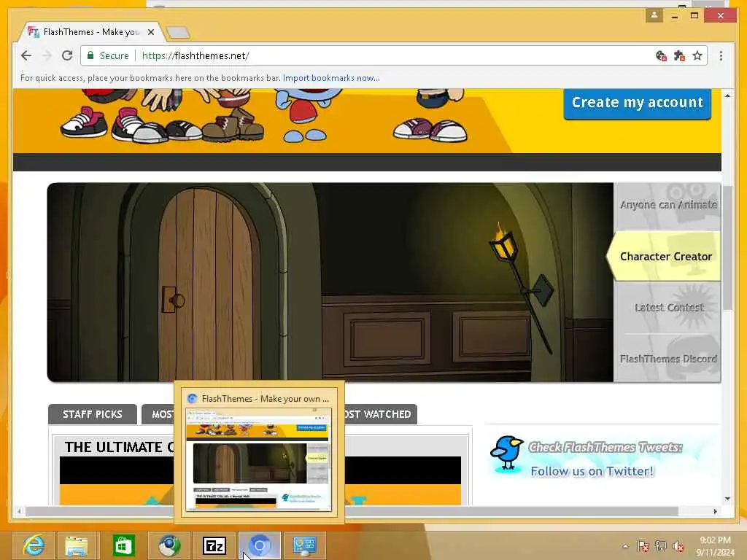Reload the FlashThemes page
Image resolution: width=747 pixels, height=560 pixels.
coord(67,55)
